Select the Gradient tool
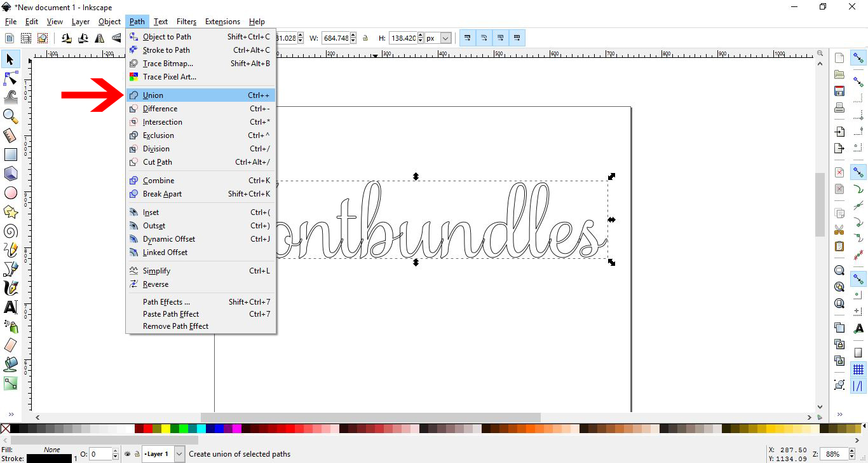868x463 pixels. (x=11, y=383)
